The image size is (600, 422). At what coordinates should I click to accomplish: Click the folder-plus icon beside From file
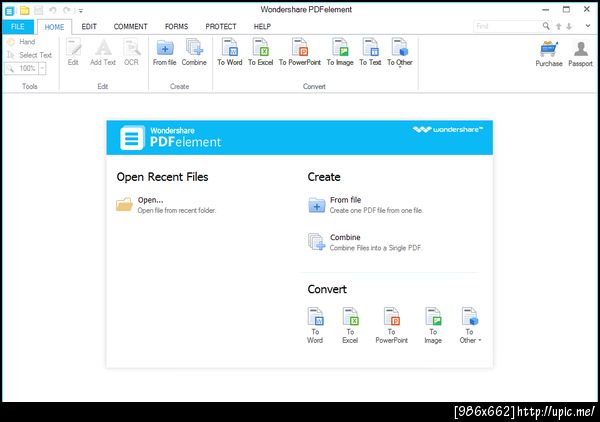click(317, 205)
